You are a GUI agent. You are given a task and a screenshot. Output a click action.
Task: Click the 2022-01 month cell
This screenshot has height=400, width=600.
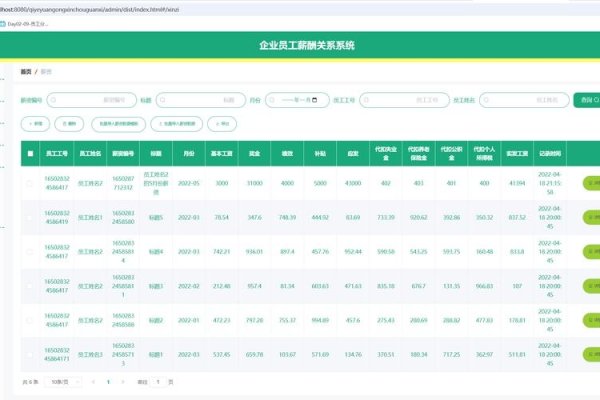click(x=189, y=320)
